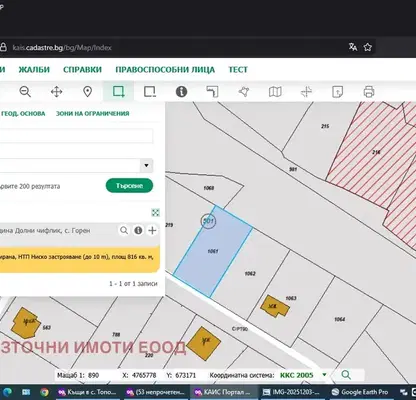Print the map with printer icon
The height and width of the screenshot is (400, 416).
click(369, 91)
